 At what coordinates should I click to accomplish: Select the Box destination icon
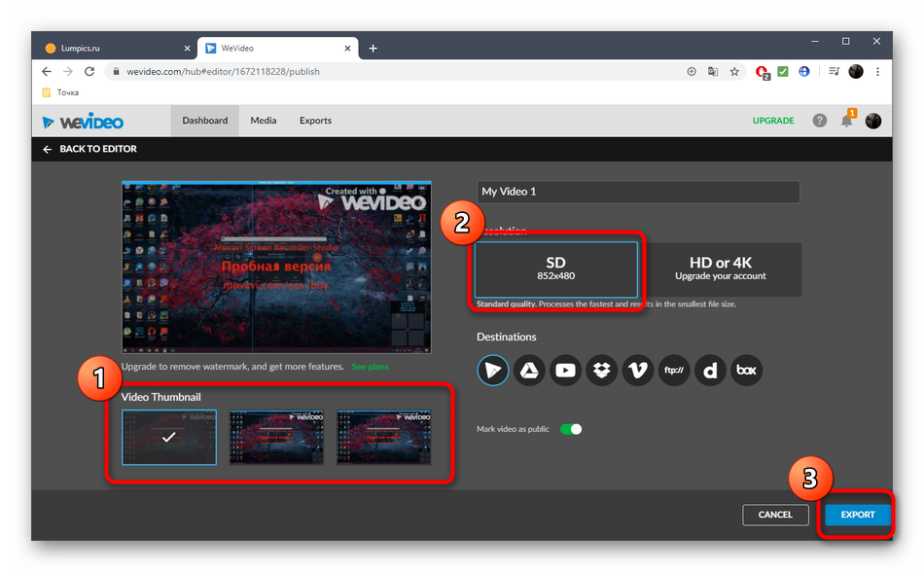(747, 370)
